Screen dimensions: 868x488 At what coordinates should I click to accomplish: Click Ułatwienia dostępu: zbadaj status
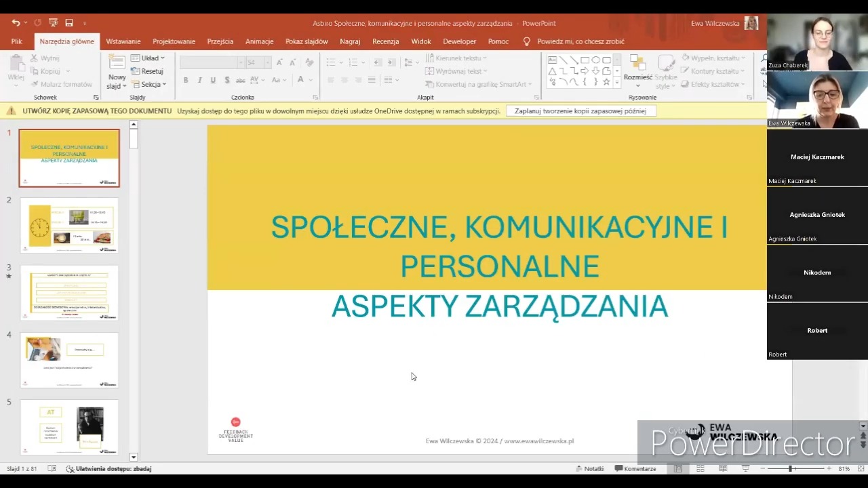point(108,468)
